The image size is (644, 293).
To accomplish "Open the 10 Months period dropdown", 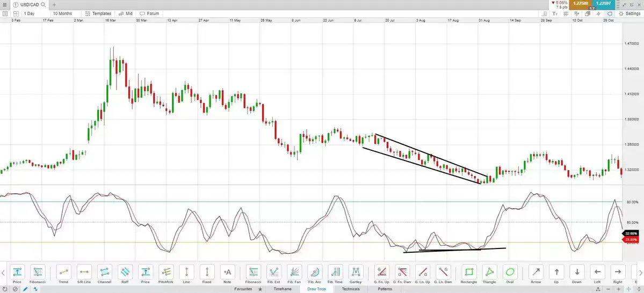I will 64,13.
